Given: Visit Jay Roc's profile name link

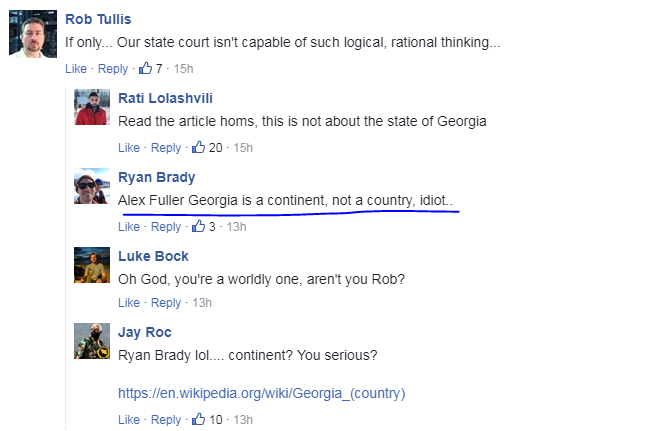Looking at the screenshot, I should (145, 333).
